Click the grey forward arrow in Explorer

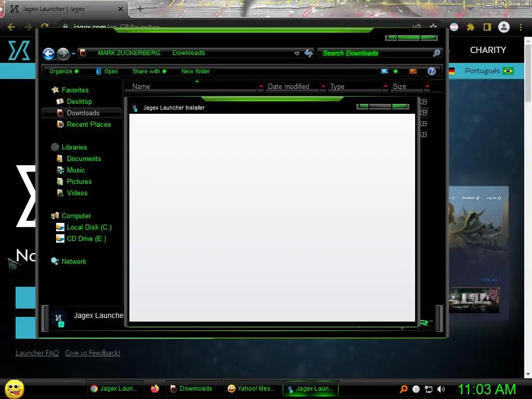(63, 54)
